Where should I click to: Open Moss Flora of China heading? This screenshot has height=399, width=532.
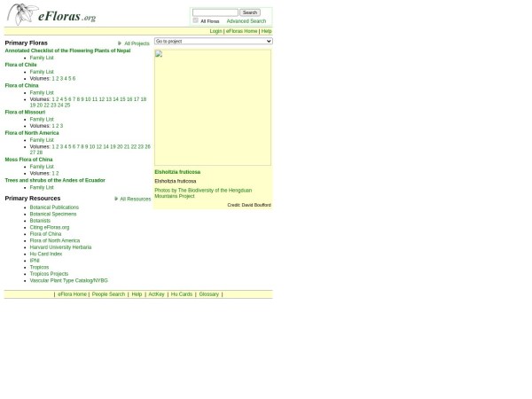pyautogui.click(x=28, y=160)
